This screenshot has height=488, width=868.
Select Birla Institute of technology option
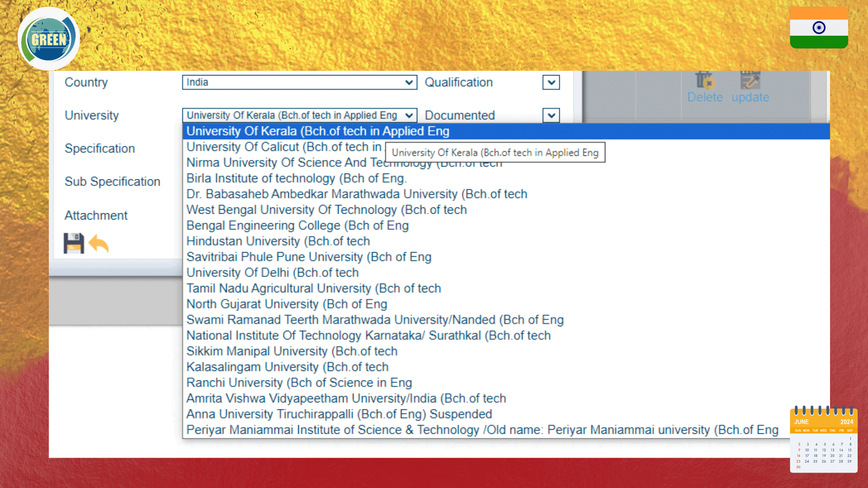point(296,178)
